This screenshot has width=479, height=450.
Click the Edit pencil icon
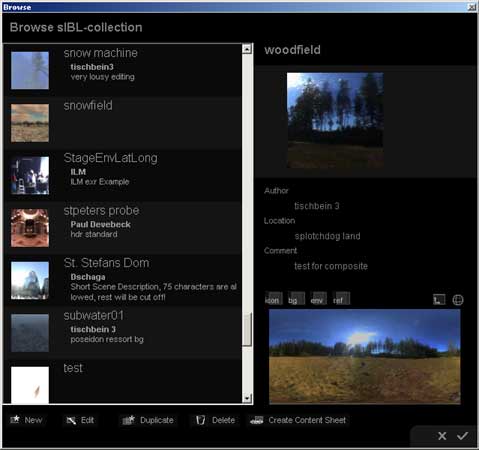[71, 420]
